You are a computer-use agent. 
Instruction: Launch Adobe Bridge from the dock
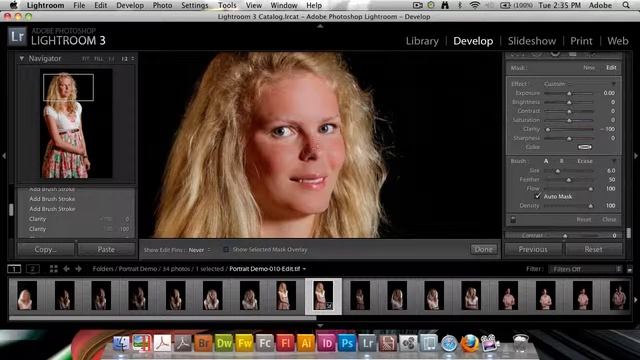(203, 343)
